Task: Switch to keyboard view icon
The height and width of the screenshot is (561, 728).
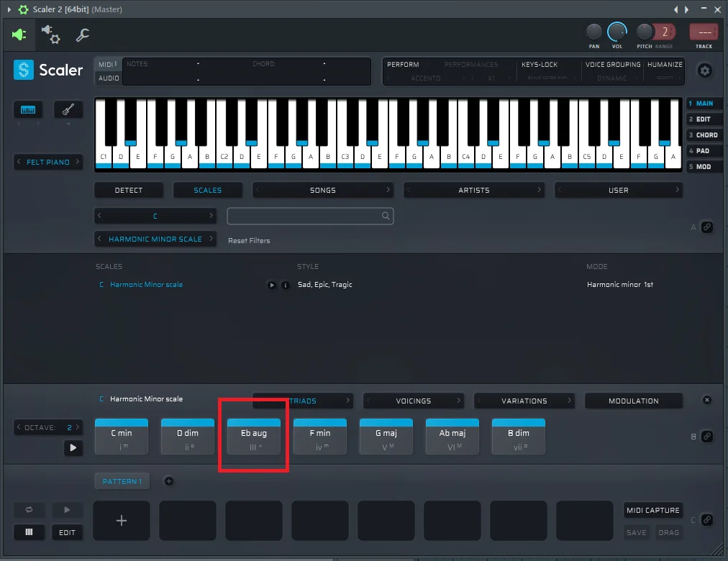Action: click(x=28, y=109)
